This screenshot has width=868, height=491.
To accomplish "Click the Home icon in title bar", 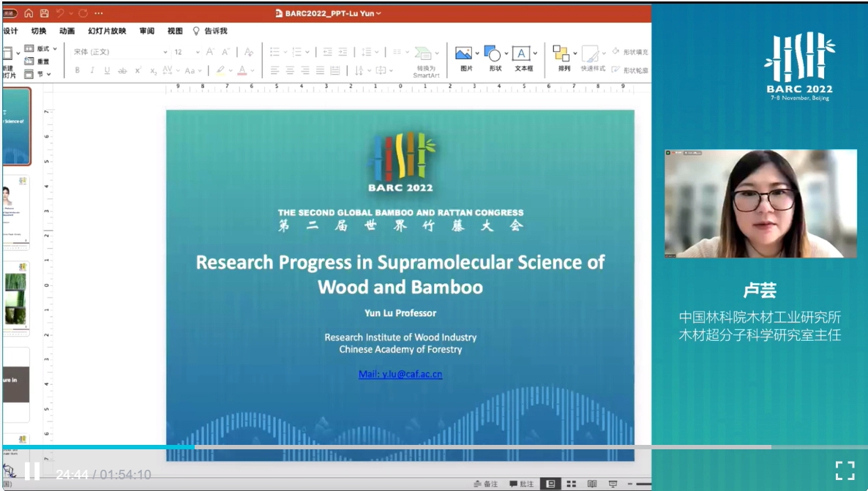I will [29, 13].
